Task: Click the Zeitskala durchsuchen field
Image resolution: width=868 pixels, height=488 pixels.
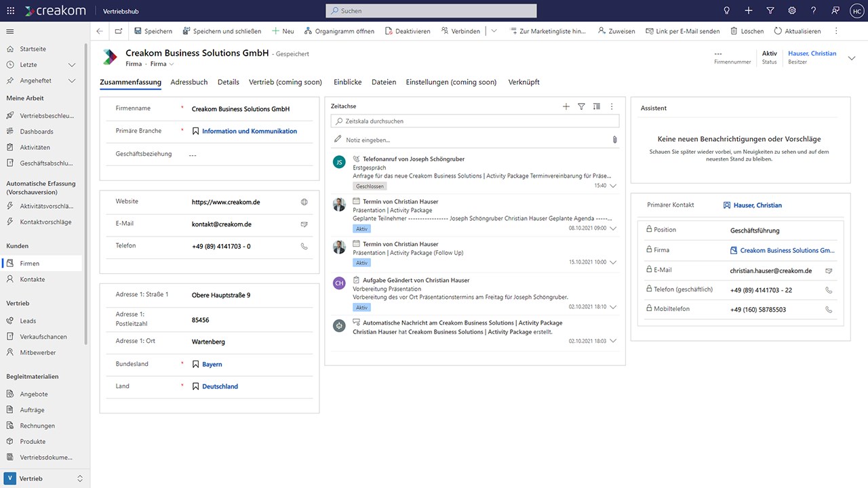Action: (475, 121)
